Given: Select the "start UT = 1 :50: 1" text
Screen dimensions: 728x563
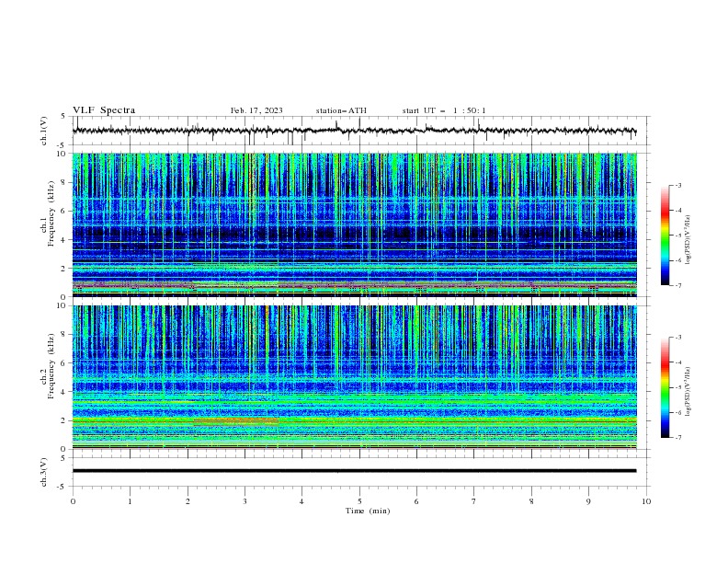Looking at the screenshot, I should tap(444, 110).
